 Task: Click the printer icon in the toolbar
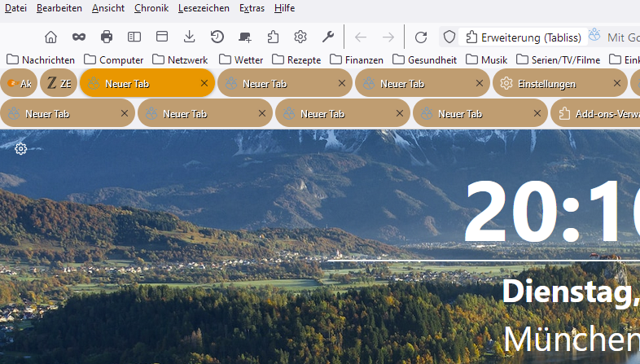coord(106,37)
